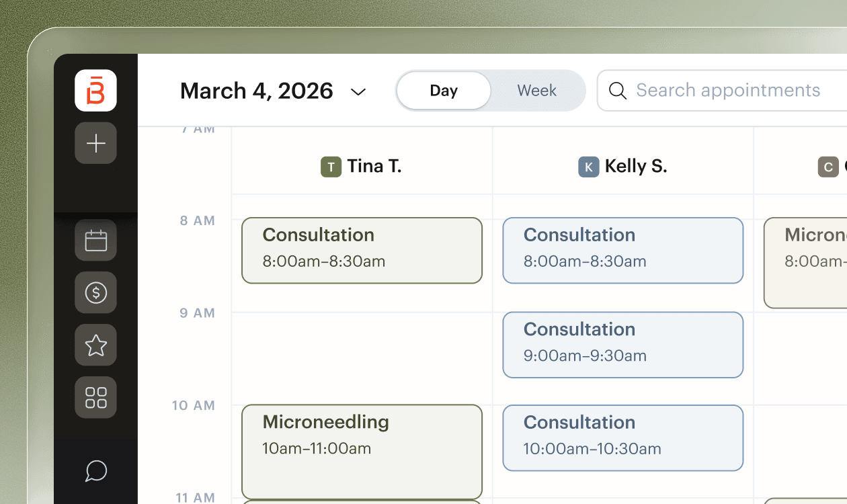Expand the date dropdown chevron
This screenshot has width=847, height=504.
point(358,91)
